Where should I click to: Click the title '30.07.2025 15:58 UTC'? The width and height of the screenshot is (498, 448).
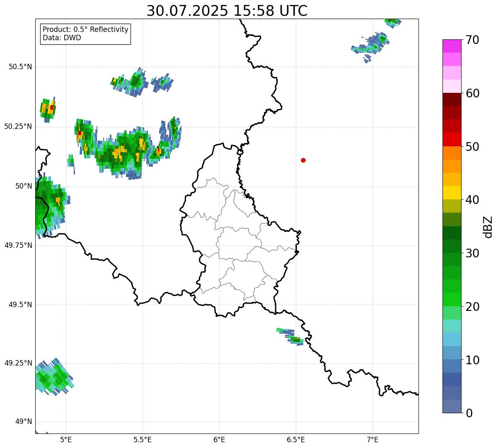[x=227, y=11]
